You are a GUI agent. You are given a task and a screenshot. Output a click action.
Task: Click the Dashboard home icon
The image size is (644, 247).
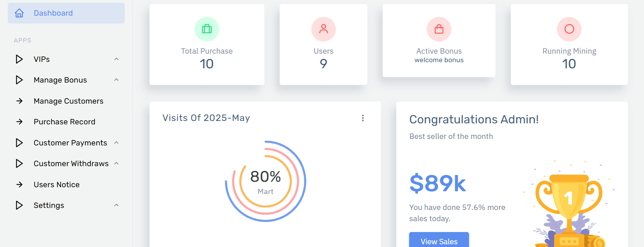click(x=19, y=13)
